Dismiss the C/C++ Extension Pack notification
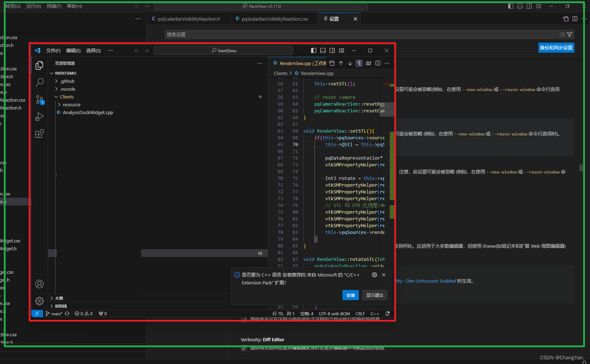 click(x=384, y=275)
